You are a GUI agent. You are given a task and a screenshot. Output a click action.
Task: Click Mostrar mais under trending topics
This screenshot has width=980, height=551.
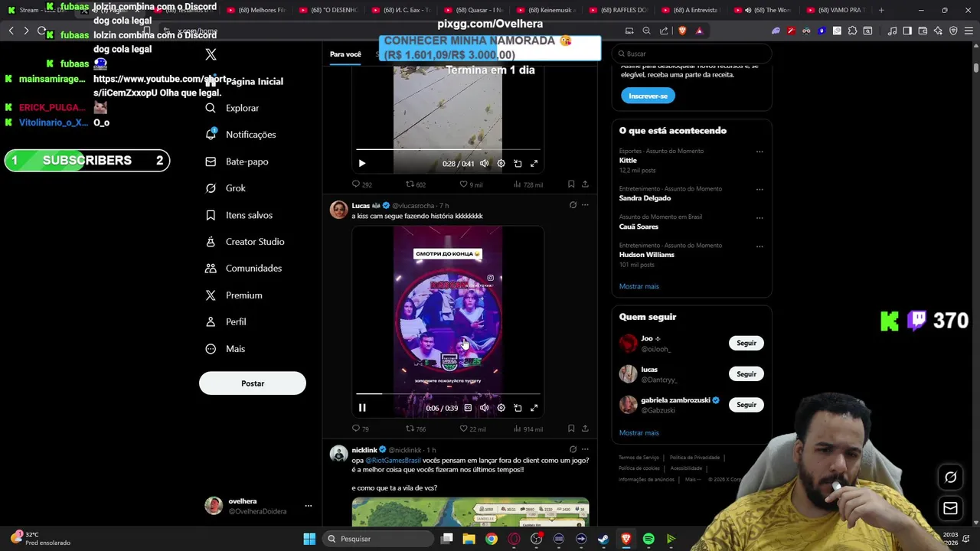(639, 286)
